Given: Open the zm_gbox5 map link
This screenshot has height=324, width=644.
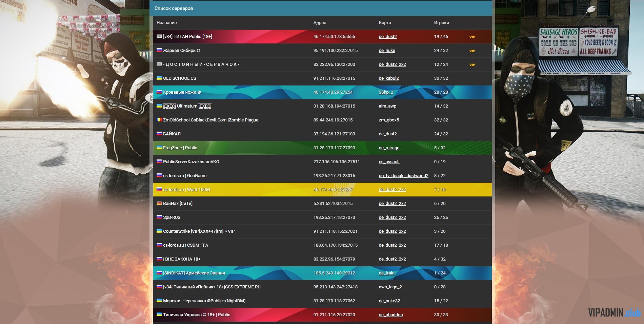Looking at the screenshot, I should coord(389,120).
